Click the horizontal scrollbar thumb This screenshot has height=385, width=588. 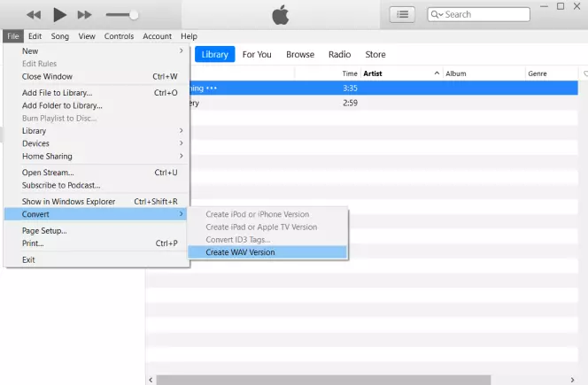coord(323,380)
